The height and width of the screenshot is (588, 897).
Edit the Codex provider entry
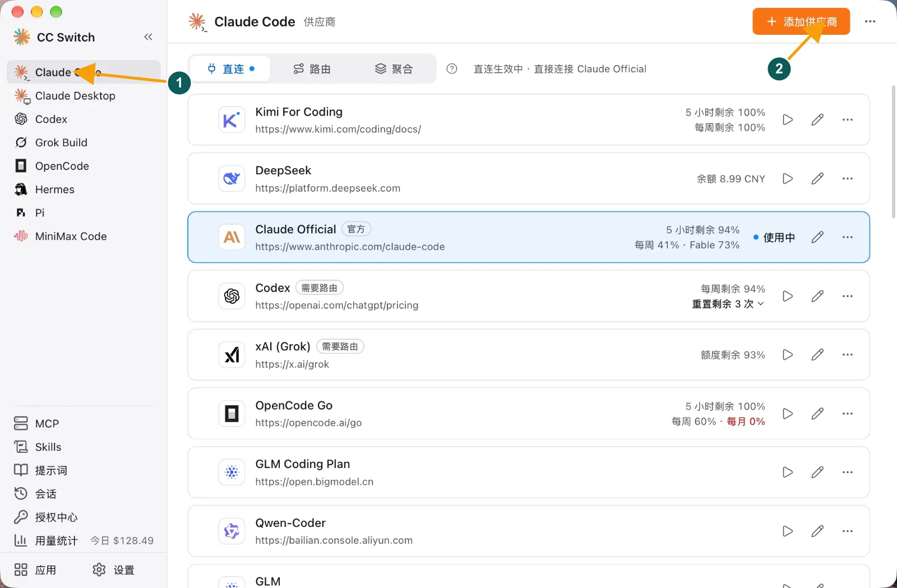coord(817,296)
